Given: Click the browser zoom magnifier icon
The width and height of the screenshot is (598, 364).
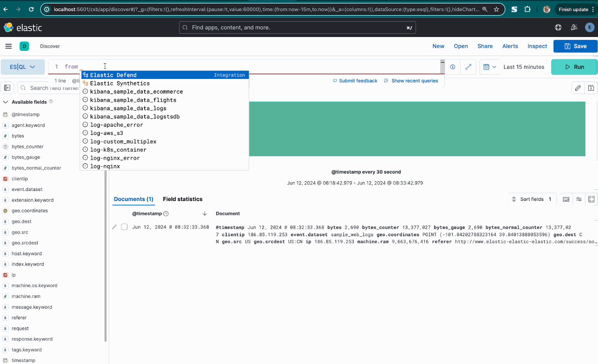Looking at the screenshot, I should tap(485, 9).
